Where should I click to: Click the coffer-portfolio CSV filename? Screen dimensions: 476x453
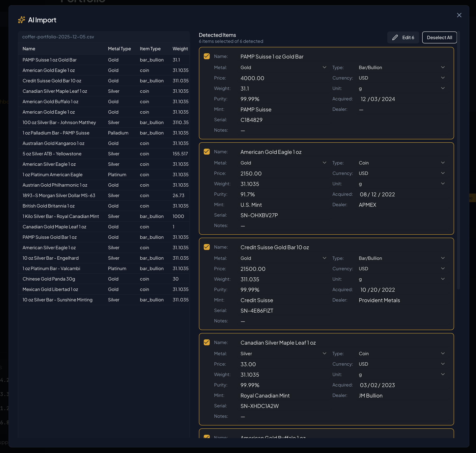[58, 37]
